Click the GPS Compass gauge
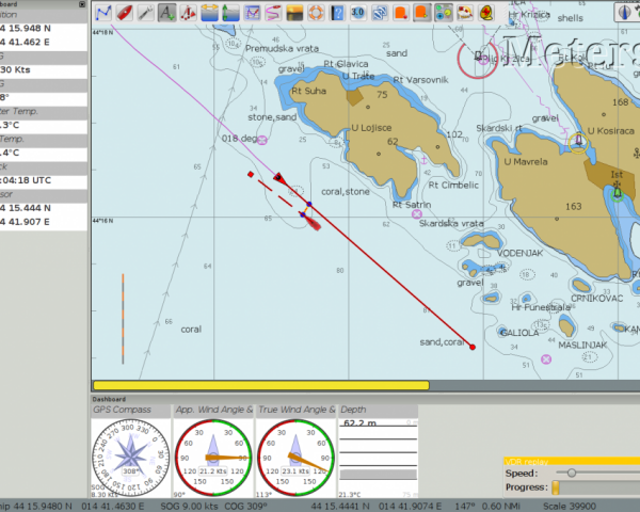640x512 pixels. tap(131, 457)
